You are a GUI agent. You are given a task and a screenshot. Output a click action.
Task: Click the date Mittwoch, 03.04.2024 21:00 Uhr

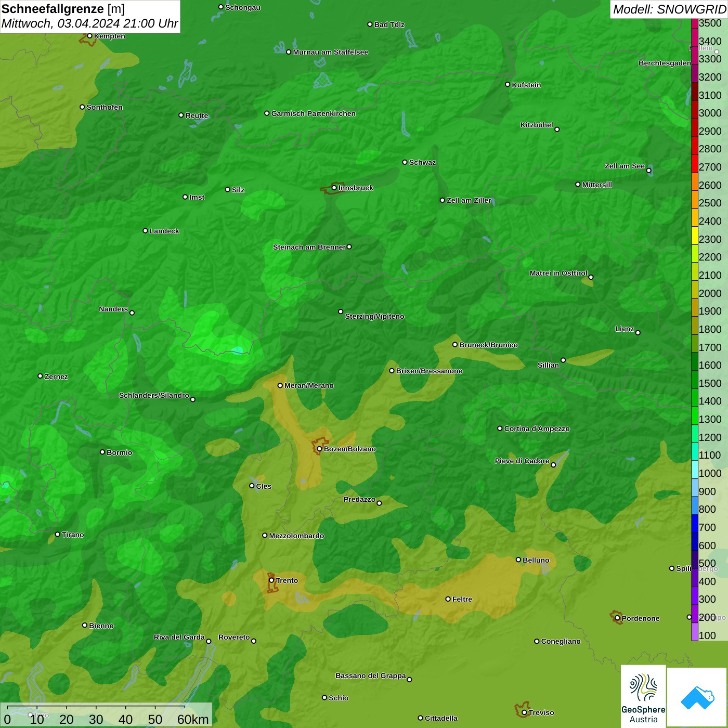[x=89, y=23]
